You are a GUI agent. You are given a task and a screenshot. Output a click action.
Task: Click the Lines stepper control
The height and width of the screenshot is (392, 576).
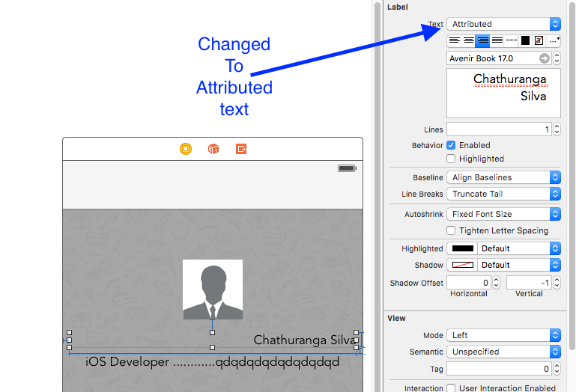pyautogui.click(x=557, y=129)
